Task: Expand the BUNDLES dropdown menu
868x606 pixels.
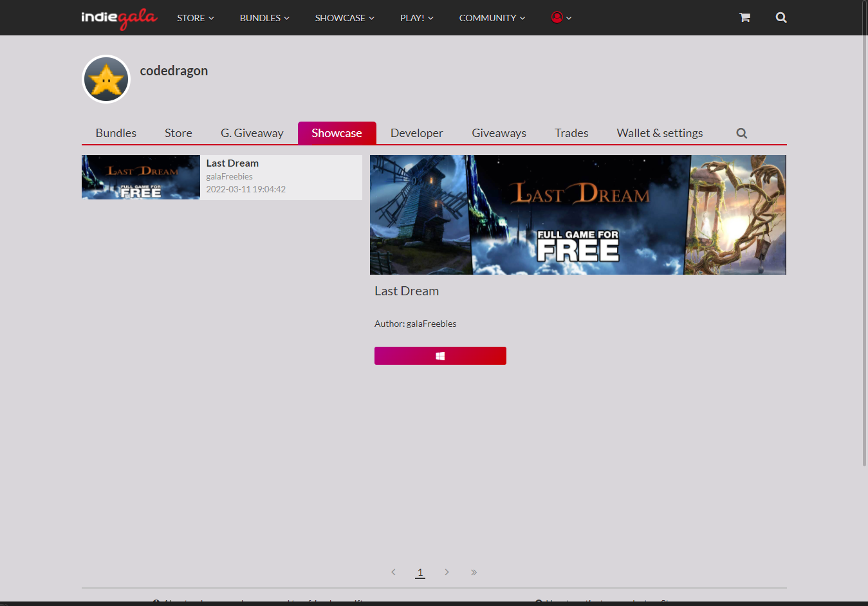Action: [264, 18]
